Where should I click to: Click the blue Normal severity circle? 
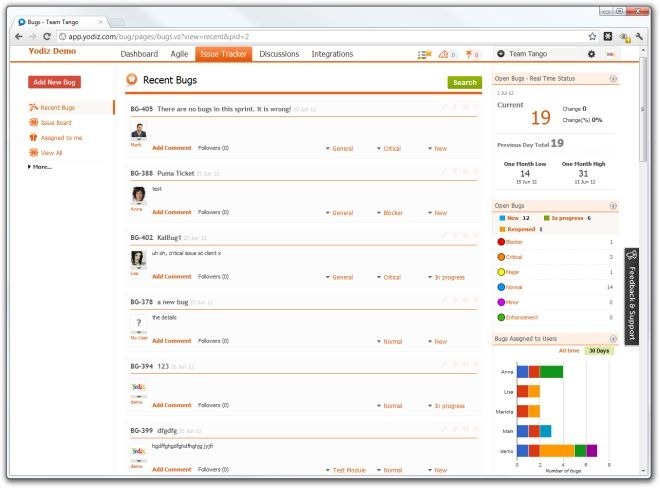point(501,287)
